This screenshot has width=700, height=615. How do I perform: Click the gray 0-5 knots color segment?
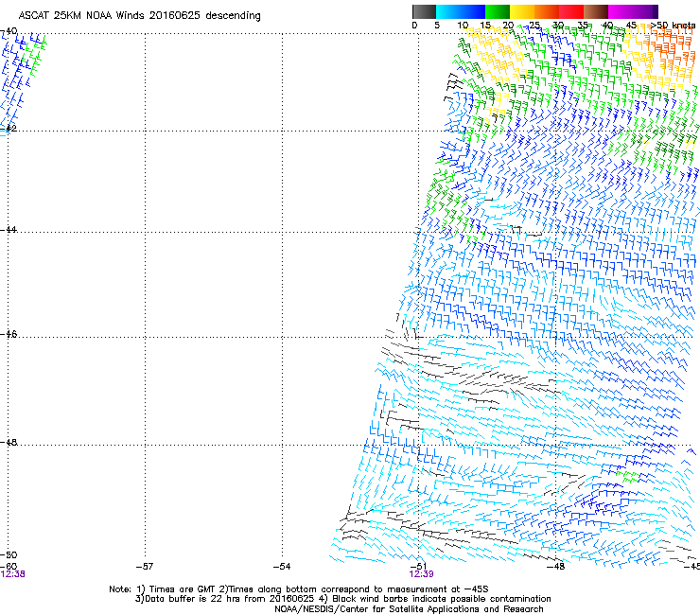tap(424, 11)
